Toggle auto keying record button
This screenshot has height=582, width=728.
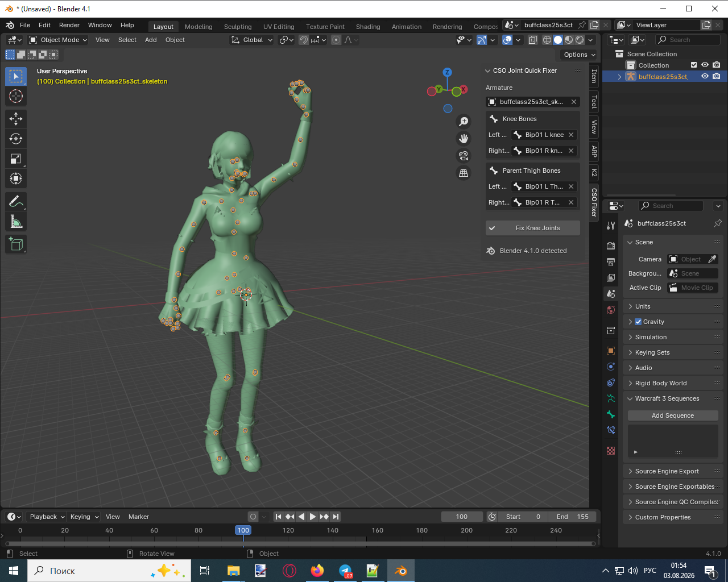(x=253, y=517)
